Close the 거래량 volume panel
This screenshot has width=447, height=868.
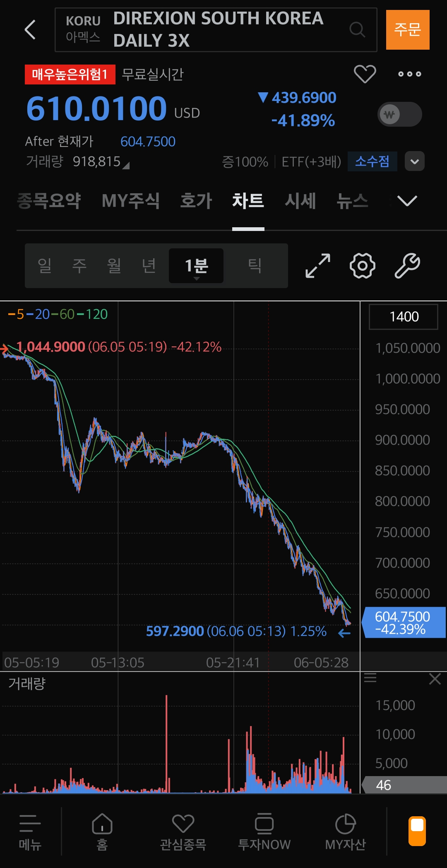click(x=435, y=678)
